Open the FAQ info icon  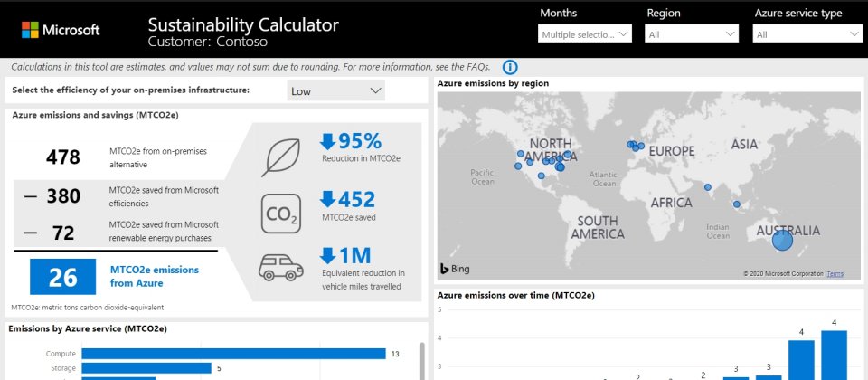tap(510, 68)
